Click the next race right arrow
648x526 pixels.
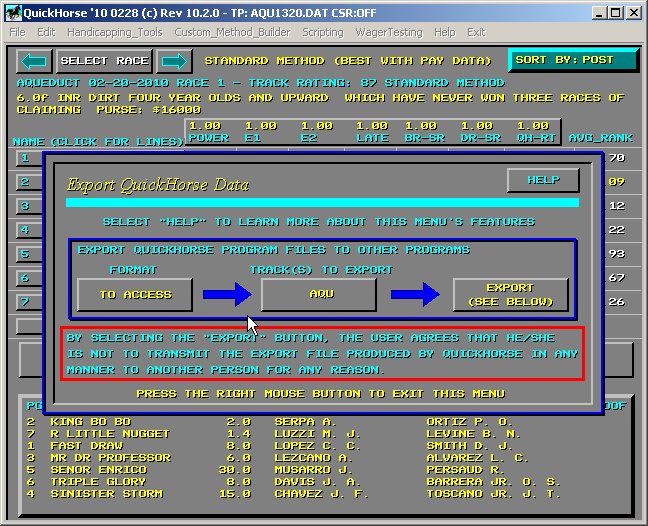point(172,61)
